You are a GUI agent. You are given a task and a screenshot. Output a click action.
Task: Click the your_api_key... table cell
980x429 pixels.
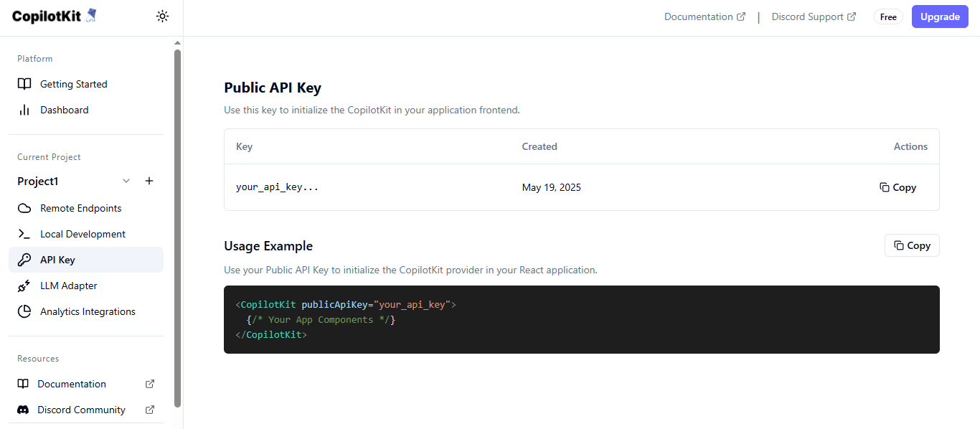coord(277,187)
